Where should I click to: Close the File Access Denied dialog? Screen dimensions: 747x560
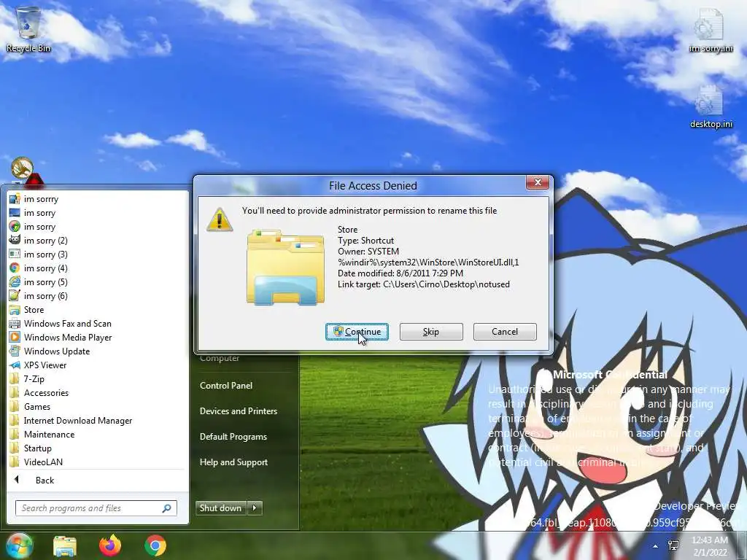point(538,182)
